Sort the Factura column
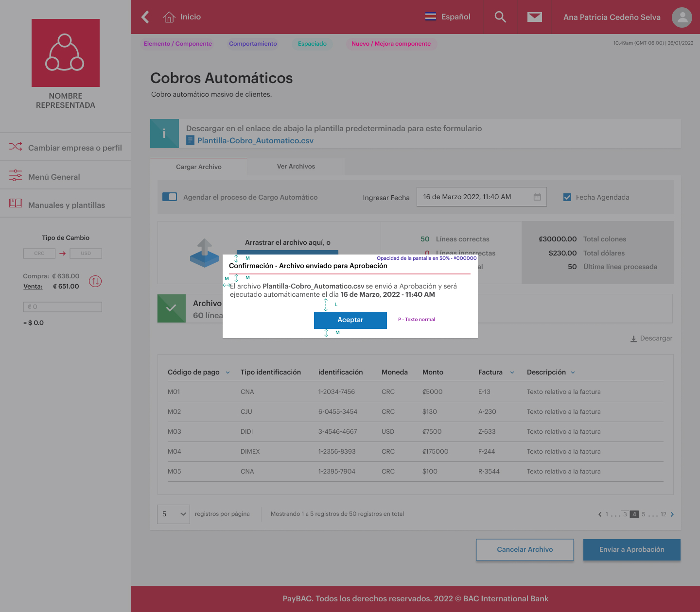 tap(512, 372)
